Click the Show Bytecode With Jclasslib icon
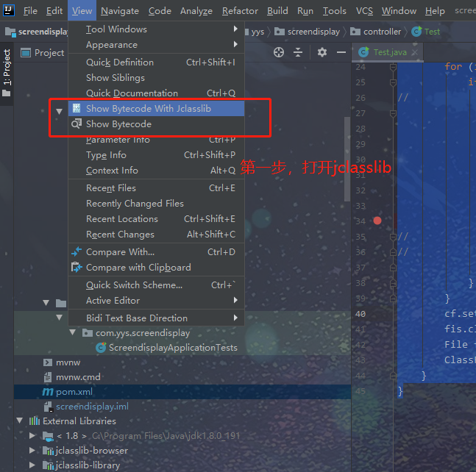The height and width of the screenshot is (472, 476). click(x=77, y=108)
